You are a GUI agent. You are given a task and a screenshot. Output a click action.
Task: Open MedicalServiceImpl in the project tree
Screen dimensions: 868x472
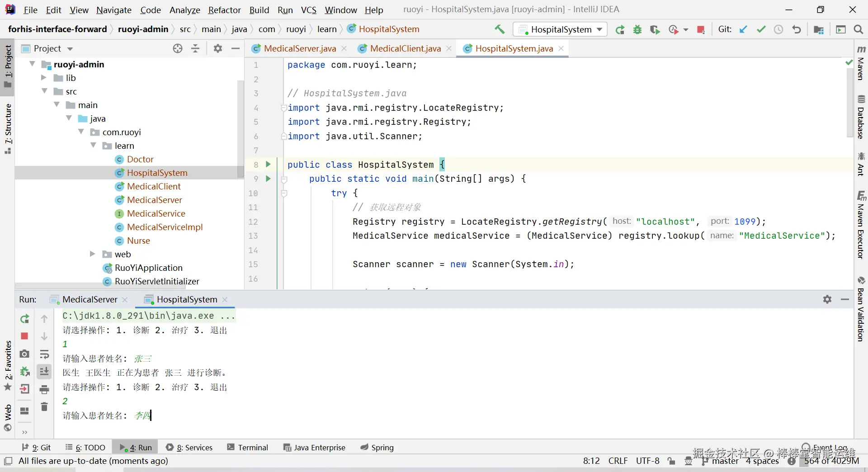pos(165,227)
